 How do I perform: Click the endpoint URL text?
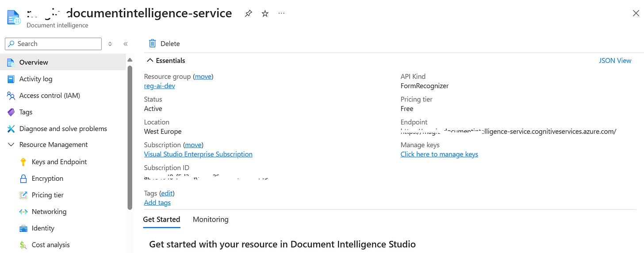coord(508,132)
